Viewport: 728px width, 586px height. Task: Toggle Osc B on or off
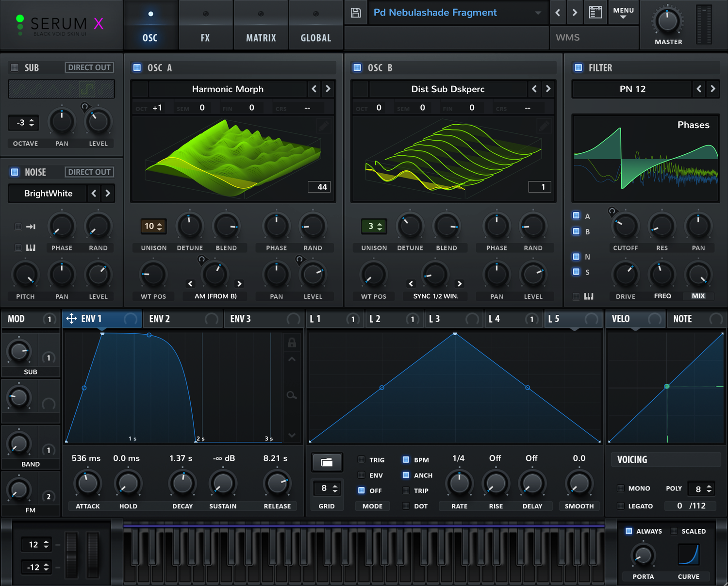coord(357,67)
